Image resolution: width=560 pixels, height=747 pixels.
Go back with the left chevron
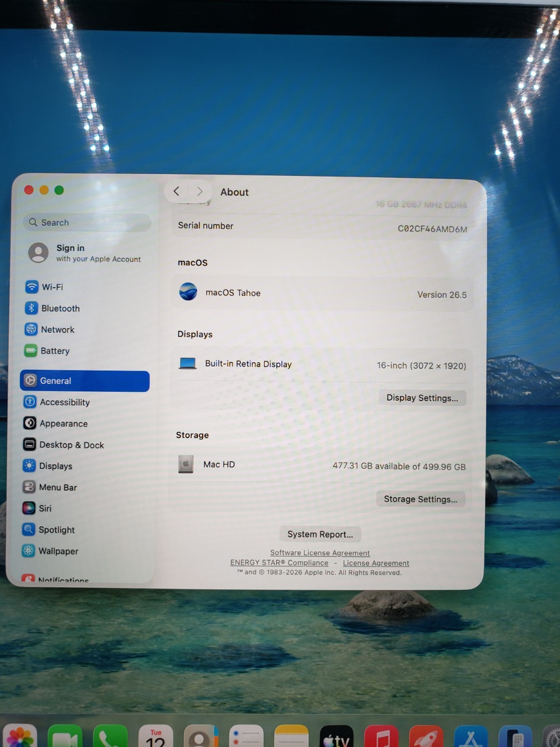(x=176, y=191)
